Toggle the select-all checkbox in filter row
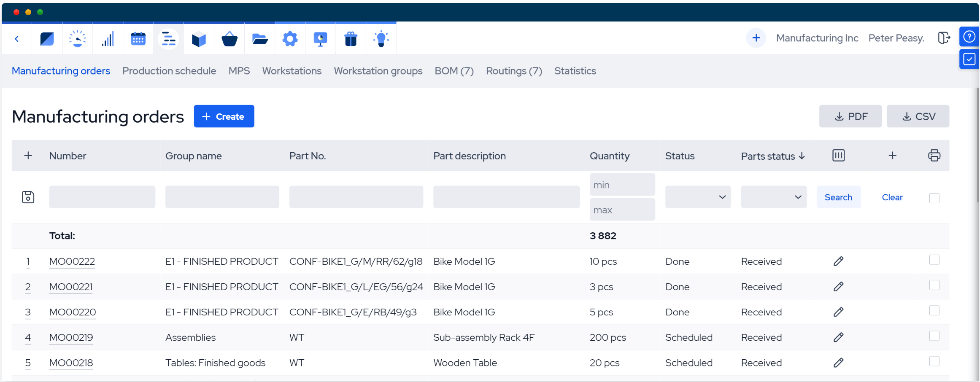This screenshot has height=382, width=980. (934, 198)
